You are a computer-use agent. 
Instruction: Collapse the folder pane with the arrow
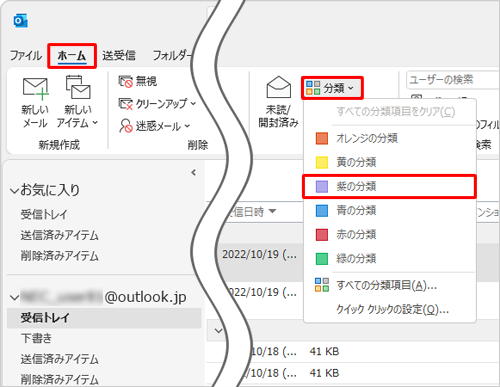194,173
